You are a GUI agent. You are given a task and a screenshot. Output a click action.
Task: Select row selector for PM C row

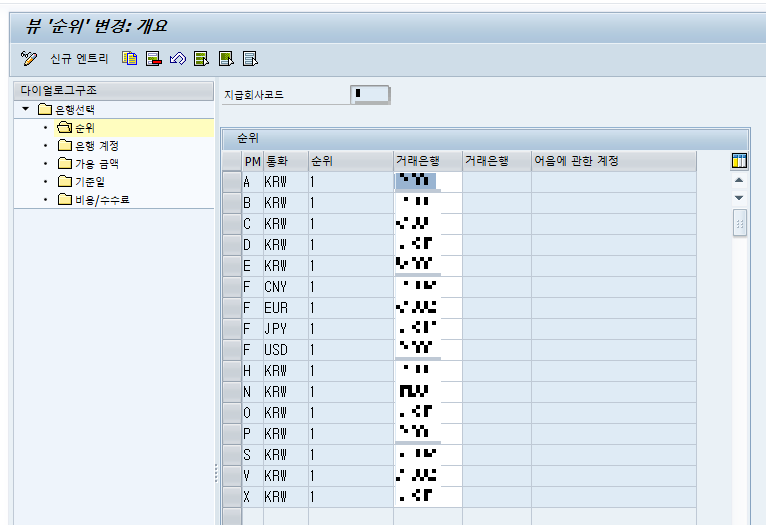coord(232,224)
